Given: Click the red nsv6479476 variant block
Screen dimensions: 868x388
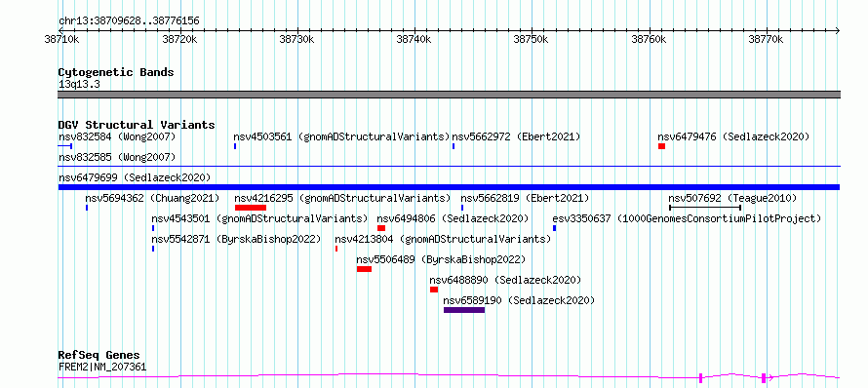Looking at the screenshot, I should pos(661,146).
